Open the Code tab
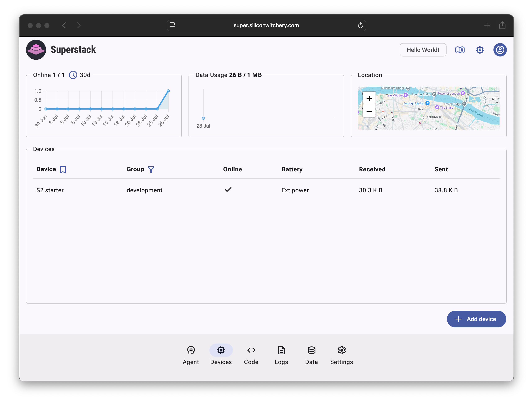 click(251, 355)
